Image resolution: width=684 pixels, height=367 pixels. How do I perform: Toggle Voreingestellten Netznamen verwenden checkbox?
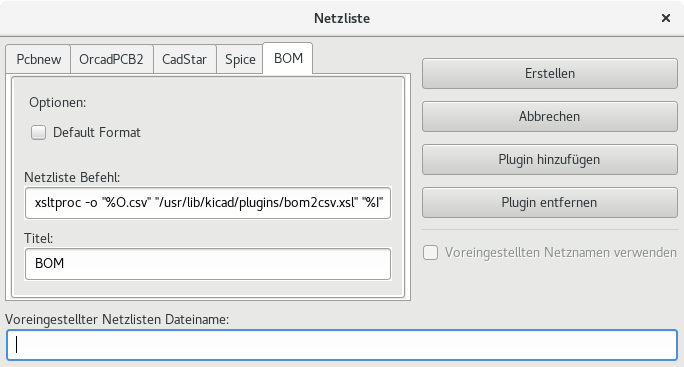pos(430,252)
